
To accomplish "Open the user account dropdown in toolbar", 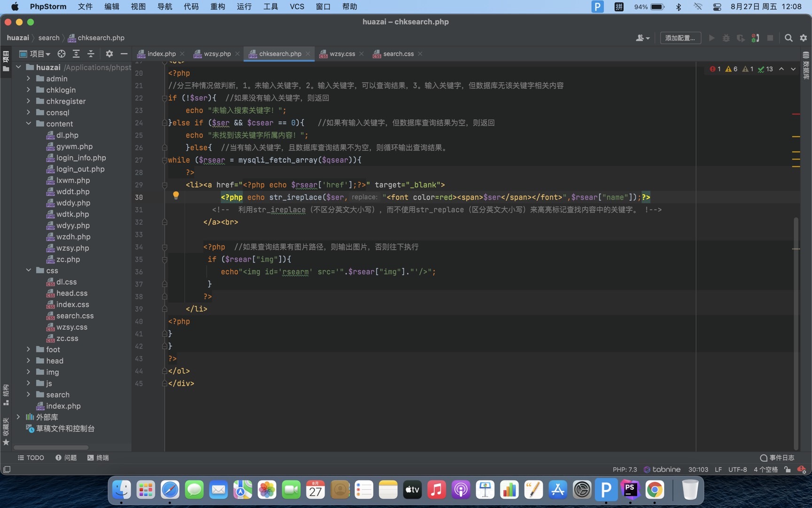I will click(642, 38).
